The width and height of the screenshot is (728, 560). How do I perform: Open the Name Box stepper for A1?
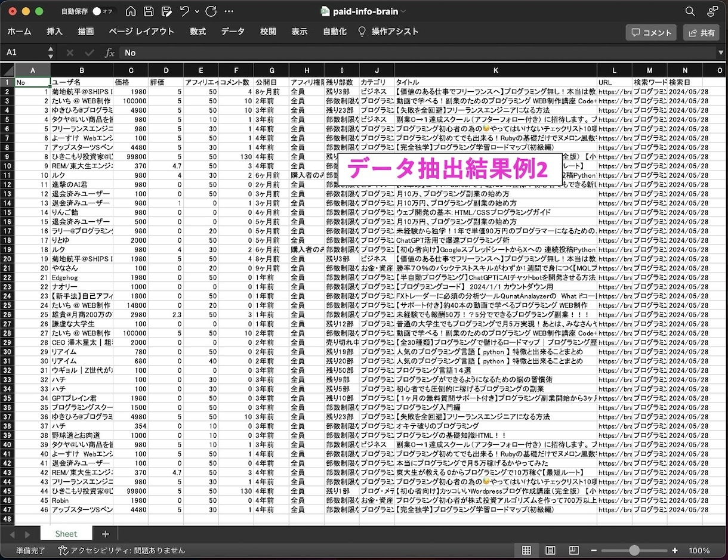(51, 52)
